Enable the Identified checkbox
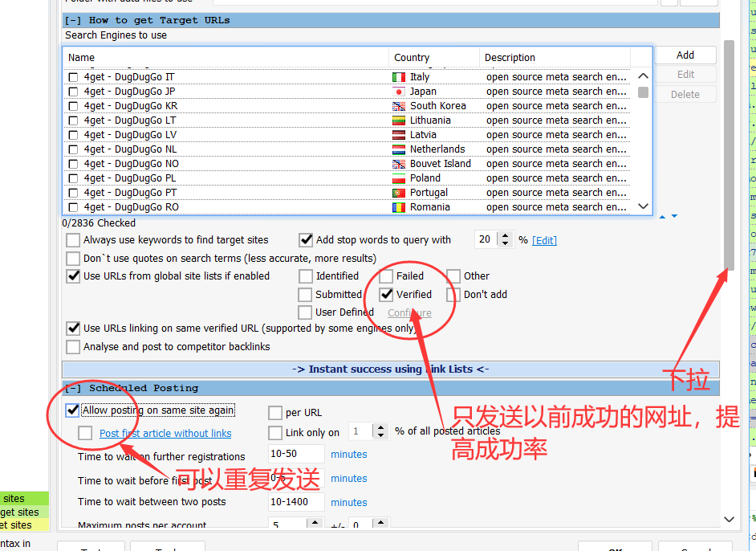 [305, 275]
